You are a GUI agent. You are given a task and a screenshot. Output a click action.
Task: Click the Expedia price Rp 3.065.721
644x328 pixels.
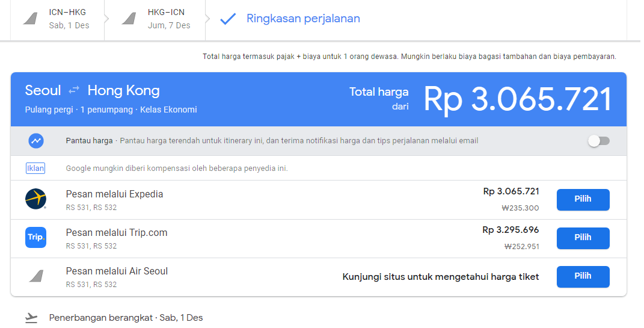point(511,191)
